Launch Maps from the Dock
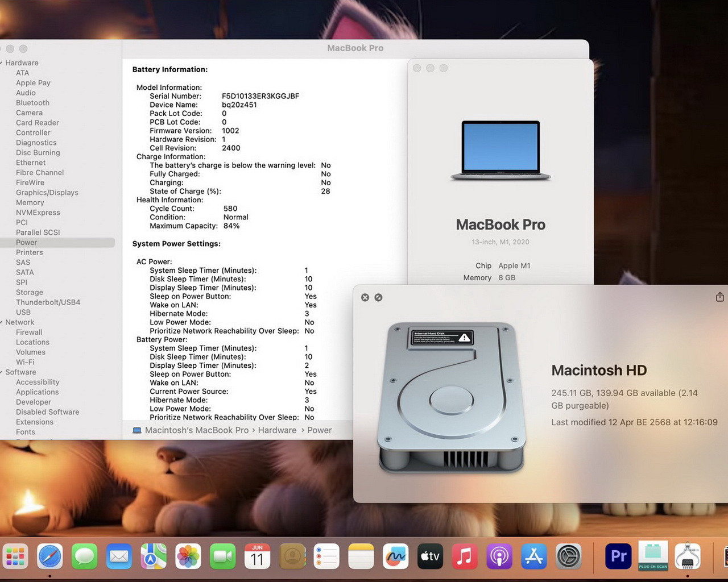This screenshot has width=728, height=582. point(154,556)
